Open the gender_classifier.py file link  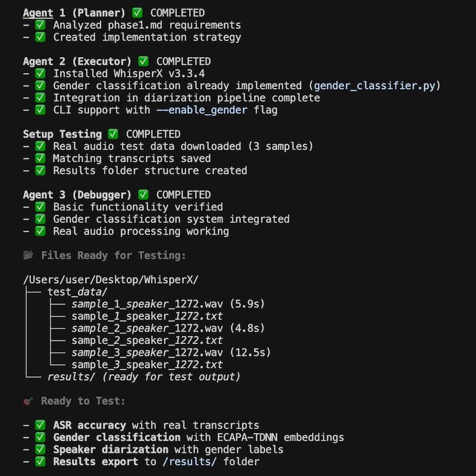(375, 86)
